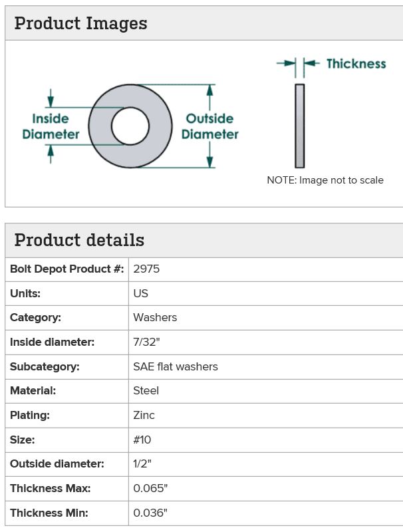The width and height of the screenshot is (403, 532).
Task: Click the 7/32" inside diameter value
Action: tap(146, 342)
